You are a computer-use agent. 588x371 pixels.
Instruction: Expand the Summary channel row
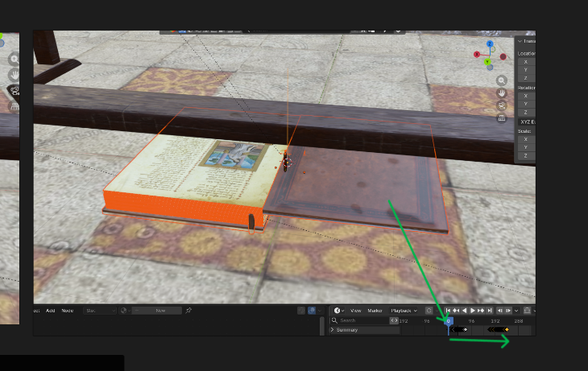[x=332, y=330]
